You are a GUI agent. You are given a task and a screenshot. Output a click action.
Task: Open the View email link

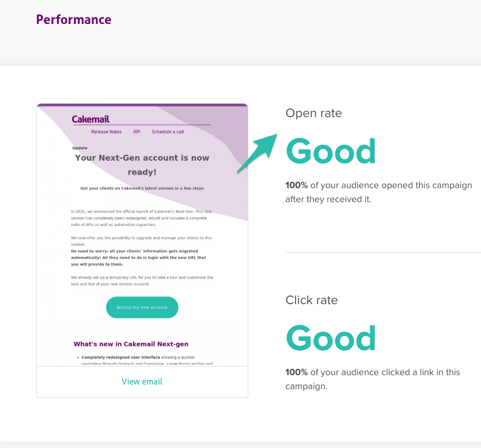point(142,382)
